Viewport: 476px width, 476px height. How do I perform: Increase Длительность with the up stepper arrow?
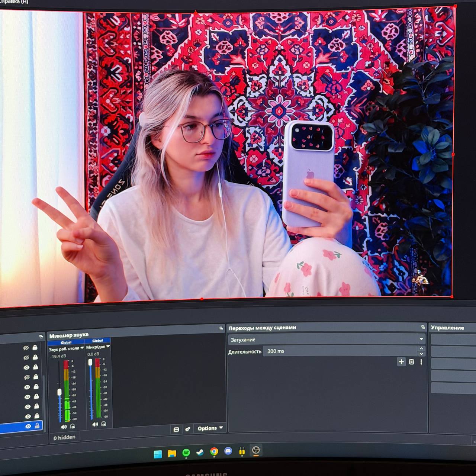[x=421, y=348]
